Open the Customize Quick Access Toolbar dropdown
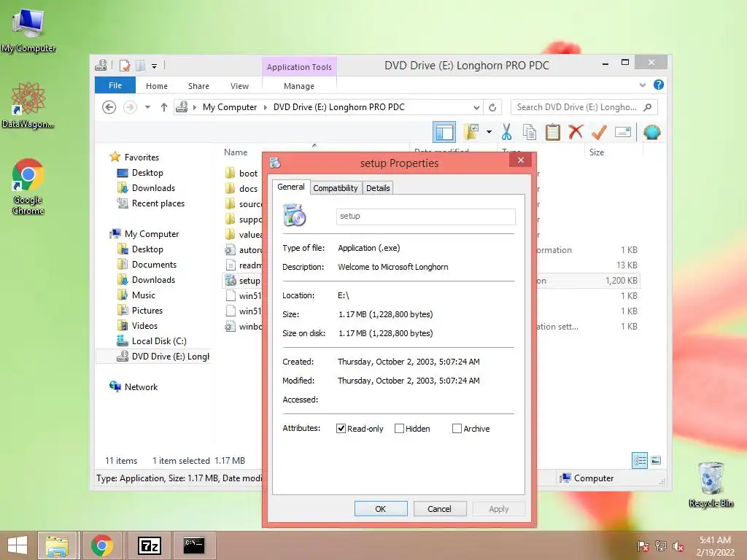 click(x=154, y=66)
